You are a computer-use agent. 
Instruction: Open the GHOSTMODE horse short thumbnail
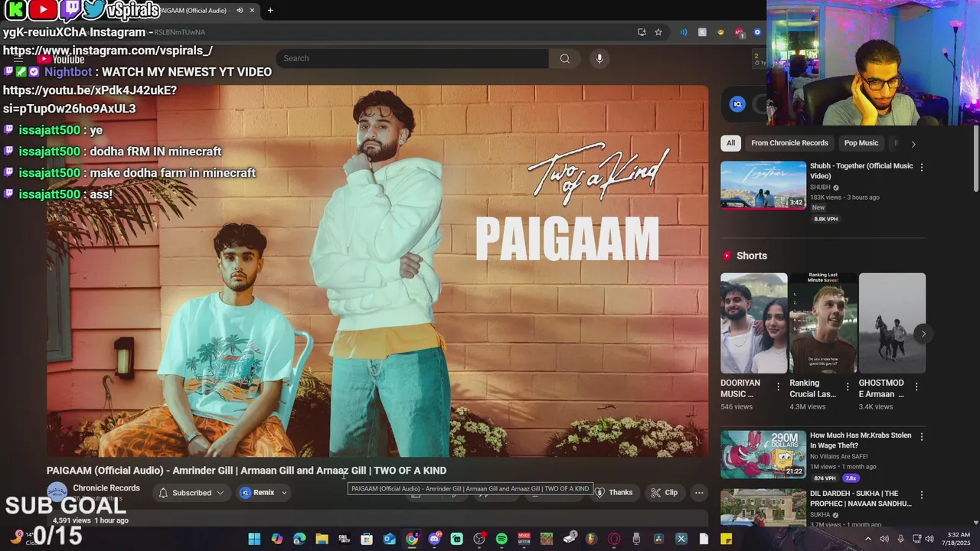(892, 323)
